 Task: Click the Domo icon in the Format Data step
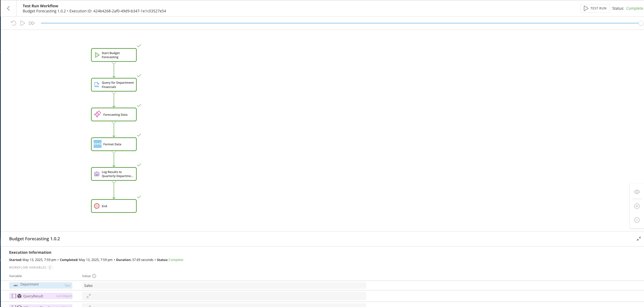pyautogui.click(x=97, y=144)
